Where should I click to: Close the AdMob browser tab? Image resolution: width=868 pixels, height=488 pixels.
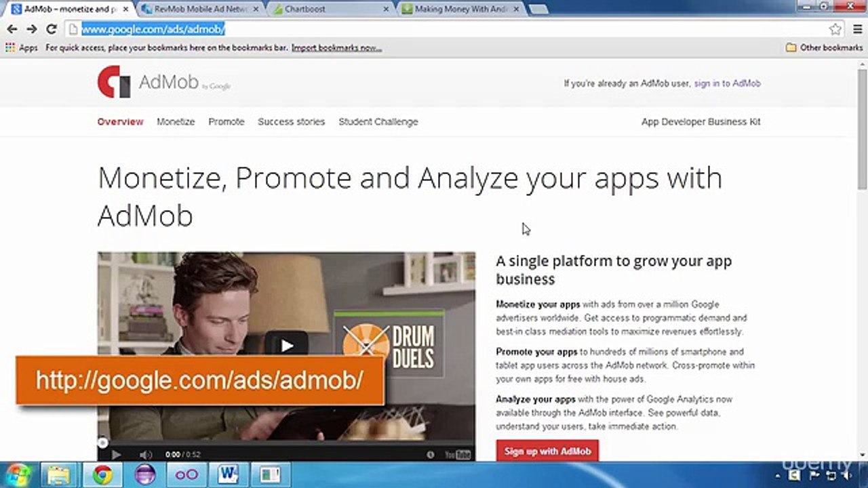125,9
